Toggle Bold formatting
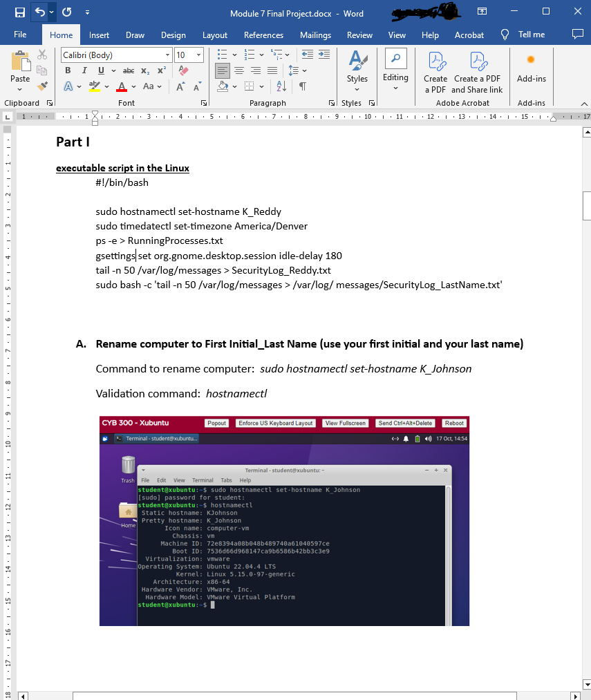The height and width of the screenshot is (700, 591). click(68, 70)
